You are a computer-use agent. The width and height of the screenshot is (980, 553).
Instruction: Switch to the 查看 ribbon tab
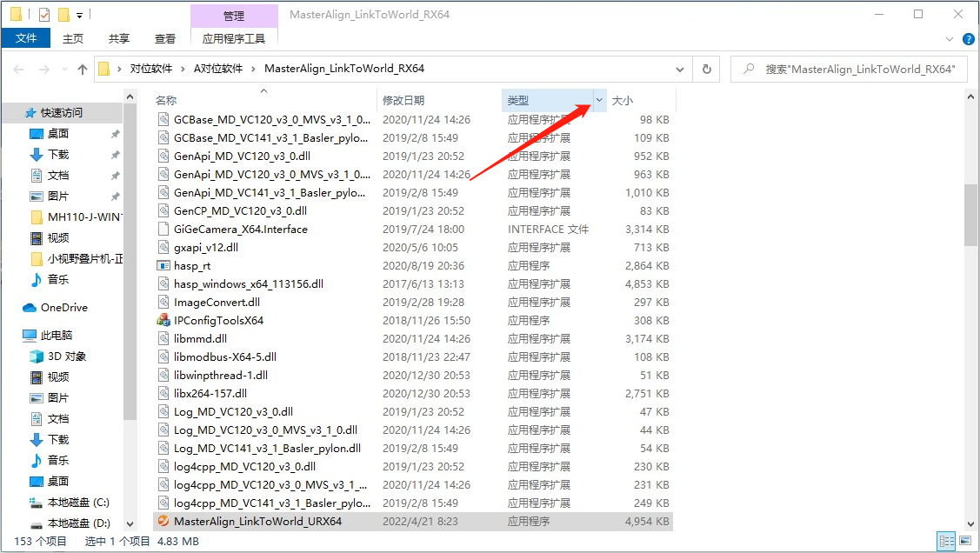165,38
